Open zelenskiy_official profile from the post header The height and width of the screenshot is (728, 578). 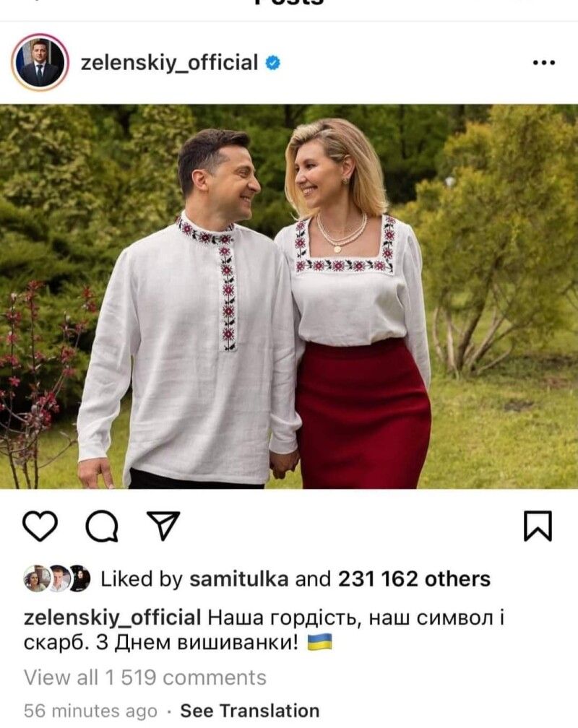(x=169, y=63)
